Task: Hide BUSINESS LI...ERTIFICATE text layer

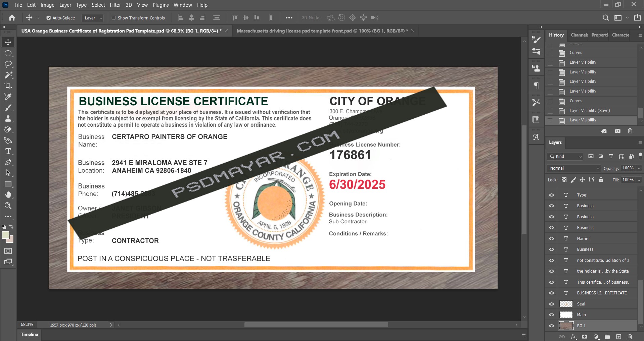Action: pos(551,293)
